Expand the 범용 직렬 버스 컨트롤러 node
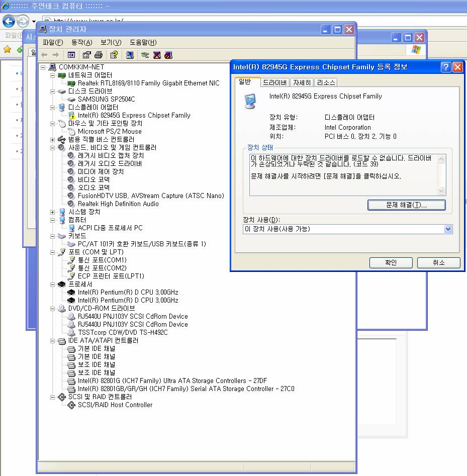 (x=52, y=140)
